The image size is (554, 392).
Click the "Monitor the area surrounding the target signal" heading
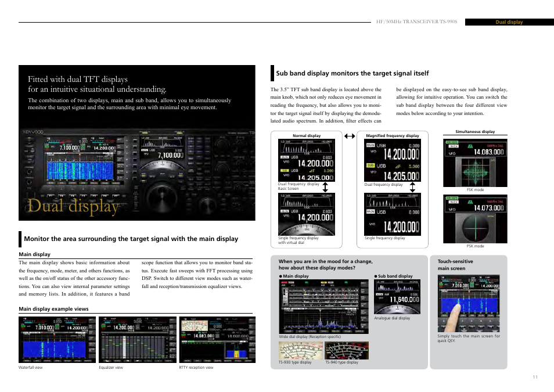pos(131,239)
